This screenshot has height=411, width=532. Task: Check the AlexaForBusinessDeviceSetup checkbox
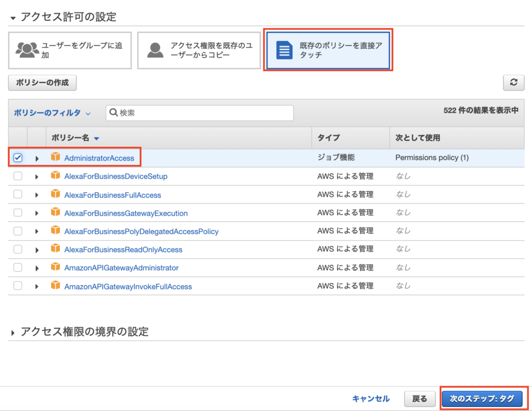pos(18,176)
